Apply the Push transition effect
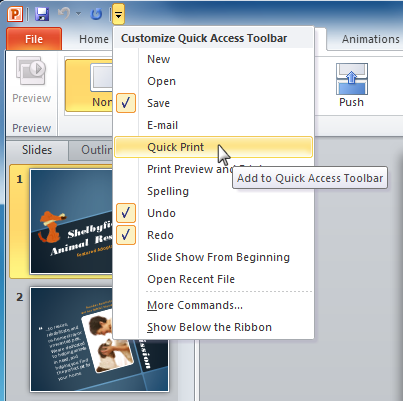The width and height of the screenshot is (403, 401). point(351,86)
